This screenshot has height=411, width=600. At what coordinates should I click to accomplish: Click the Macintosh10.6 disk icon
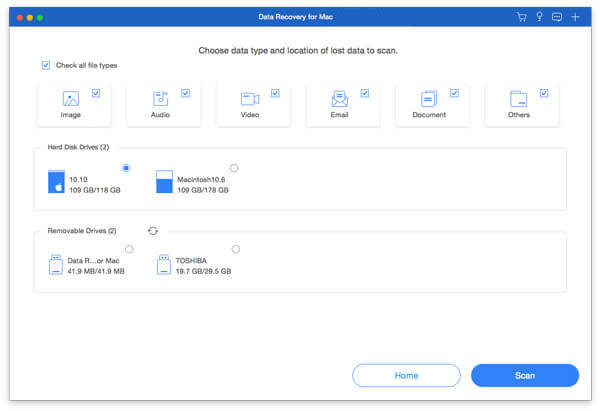coord(164,182)
